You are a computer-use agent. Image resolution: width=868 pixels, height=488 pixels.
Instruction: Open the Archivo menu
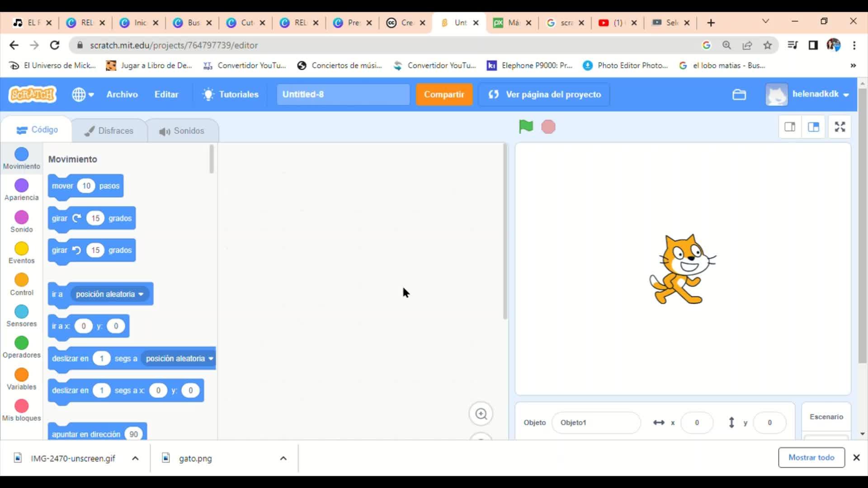(x=122, y=94)
